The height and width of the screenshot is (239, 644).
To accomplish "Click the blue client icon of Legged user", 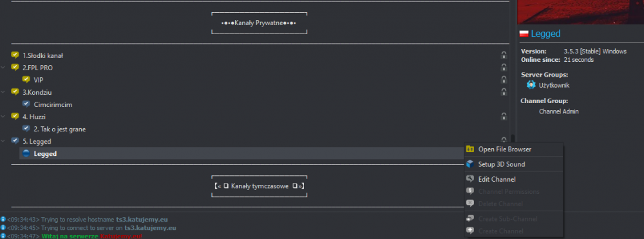I will 26,153.
